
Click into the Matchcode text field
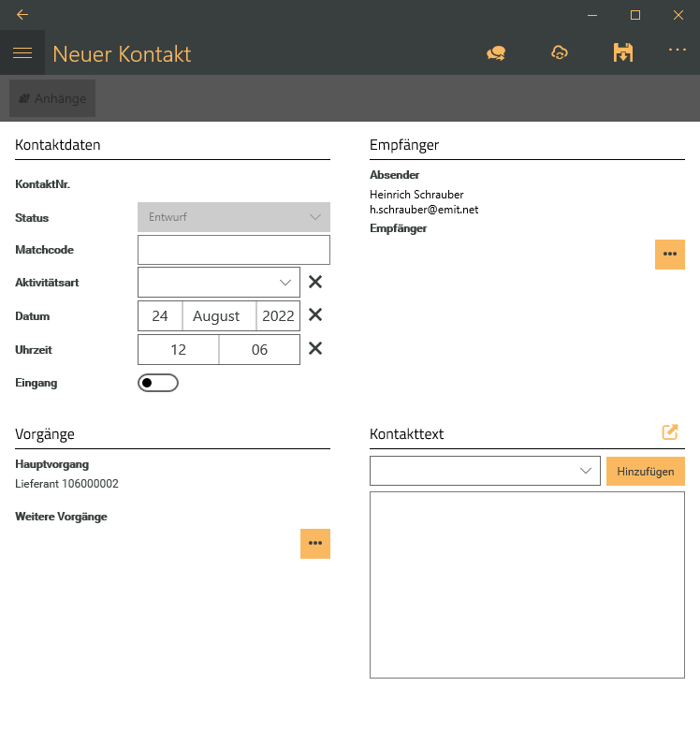[234, 250]
